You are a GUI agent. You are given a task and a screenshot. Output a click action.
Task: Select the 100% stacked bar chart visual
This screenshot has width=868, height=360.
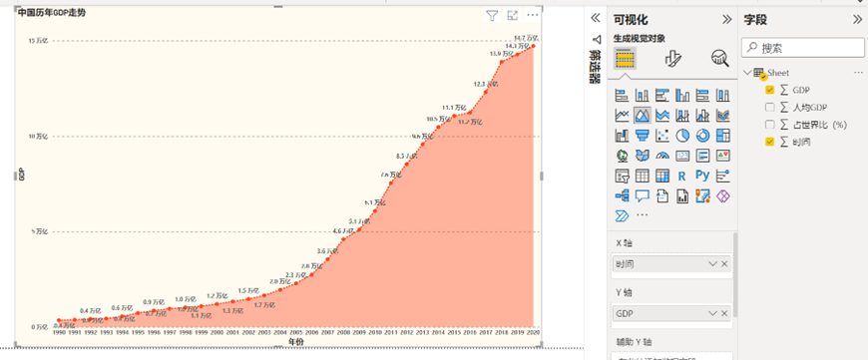(x=702, y=95)
